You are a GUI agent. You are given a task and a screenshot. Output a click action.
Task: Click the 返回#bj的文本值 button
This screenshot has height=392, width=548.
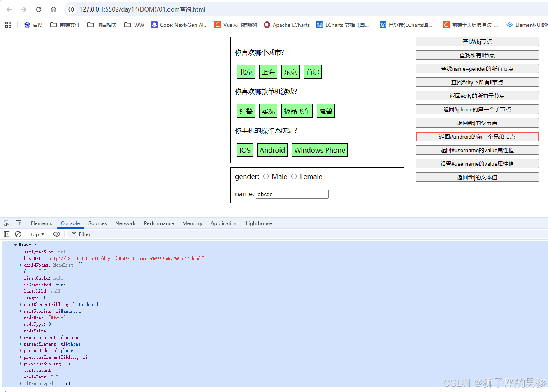coord(477,177)
